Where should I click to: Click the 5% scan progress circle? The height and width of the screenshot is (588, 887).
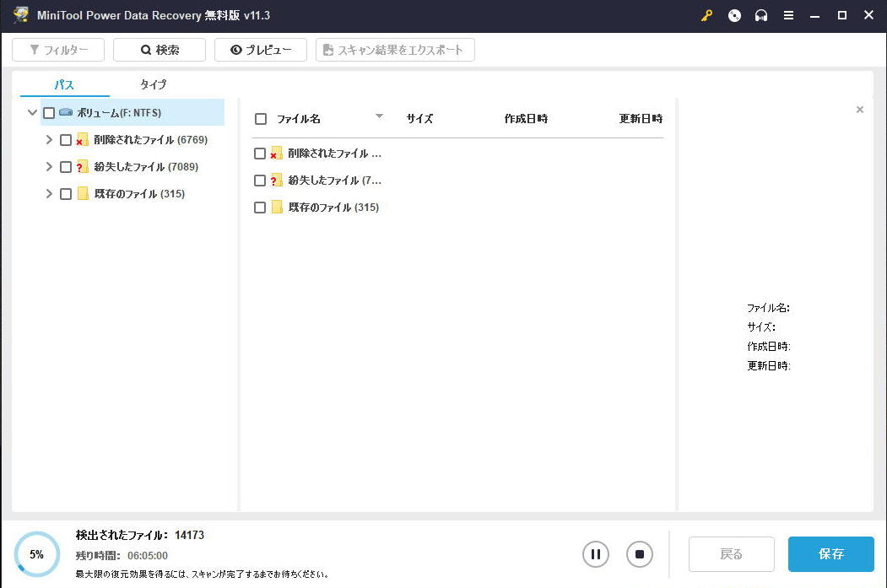(35, 554)
